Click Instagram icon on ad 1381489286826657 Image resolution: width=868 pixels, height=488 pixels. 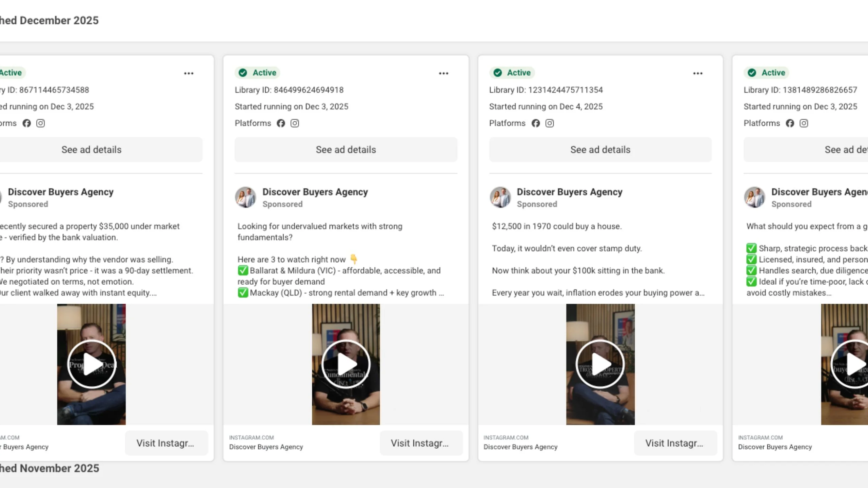[x=804, y=123]
